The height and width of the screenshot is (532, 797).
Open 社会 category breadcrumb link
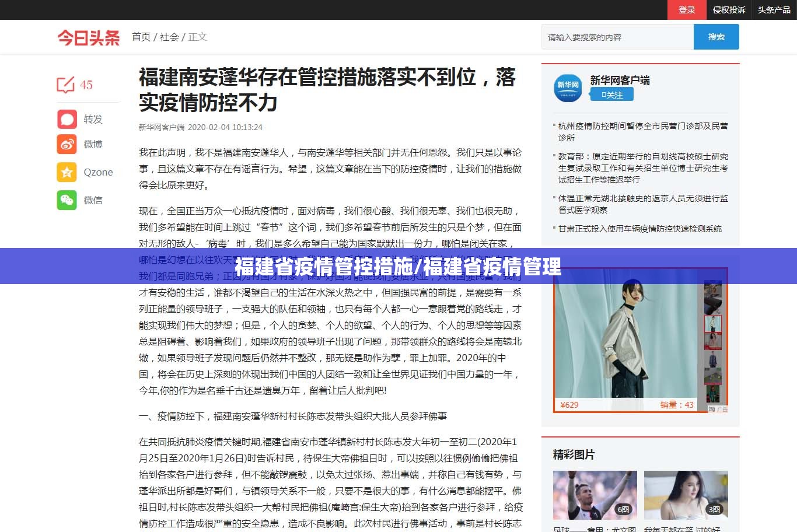click(169, 37)
